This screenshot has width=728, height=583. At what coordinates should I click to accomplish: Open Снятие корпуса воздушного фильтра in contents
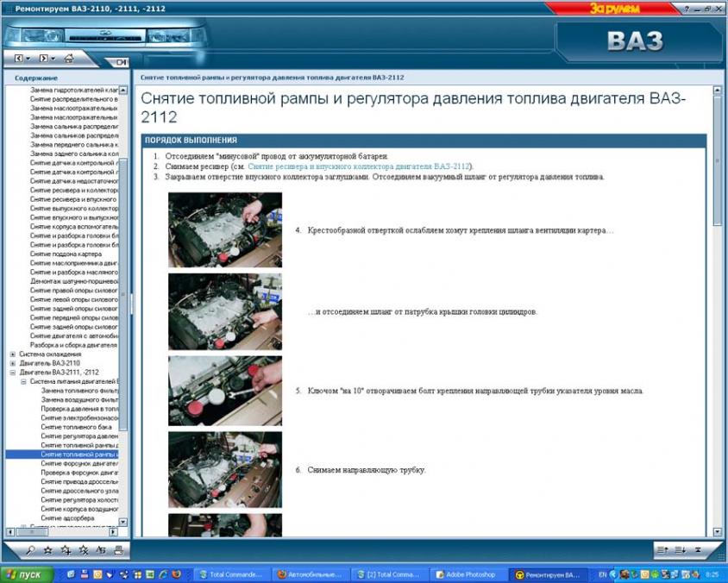[79, 509]
